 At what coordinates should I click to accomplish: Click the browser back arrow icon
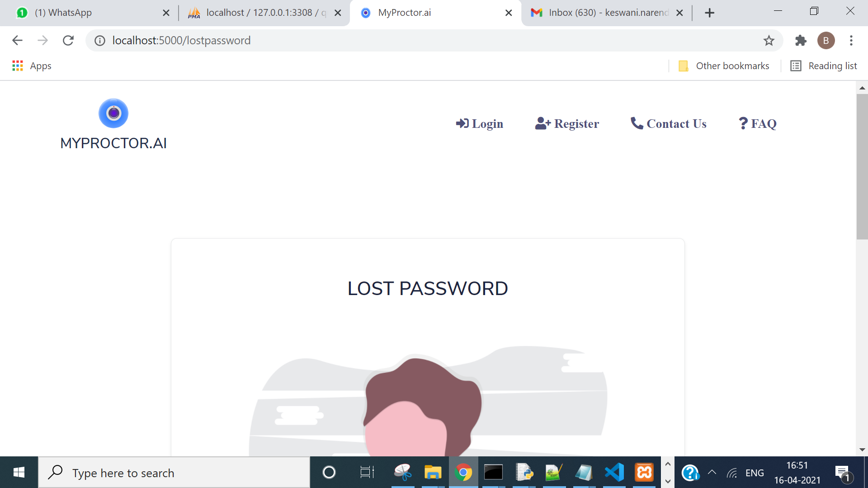[x=17, y=41]
